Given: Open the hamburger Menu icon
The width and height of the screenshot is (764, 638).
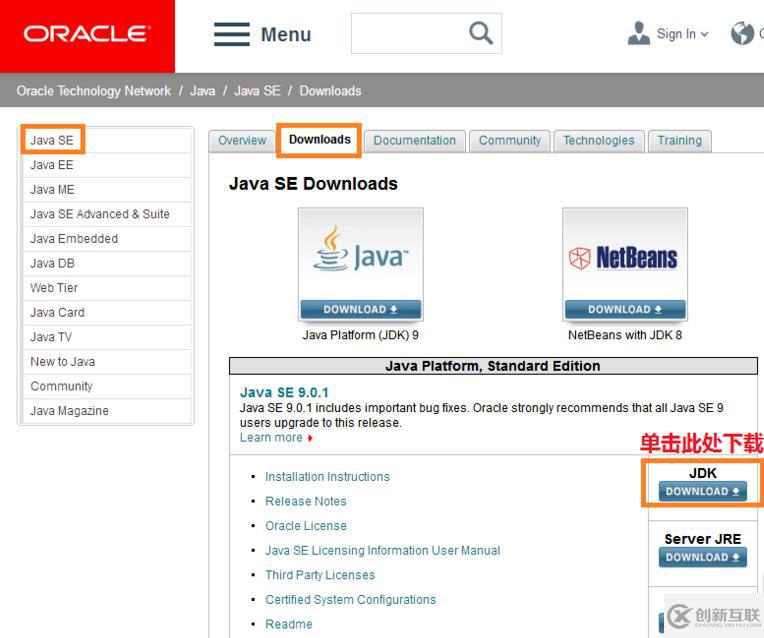Looking at the screenshot, I should [x=232, y=34].
